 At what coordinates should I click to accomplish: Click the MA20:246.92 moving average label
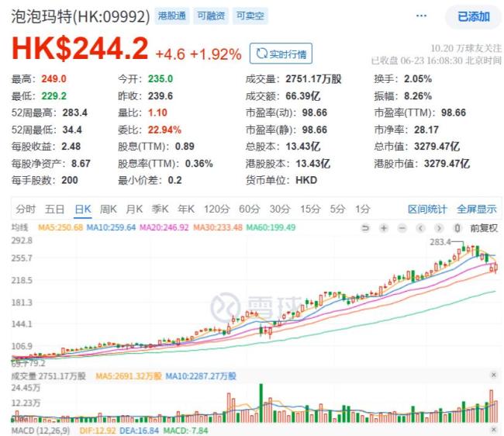coord(164,227)
